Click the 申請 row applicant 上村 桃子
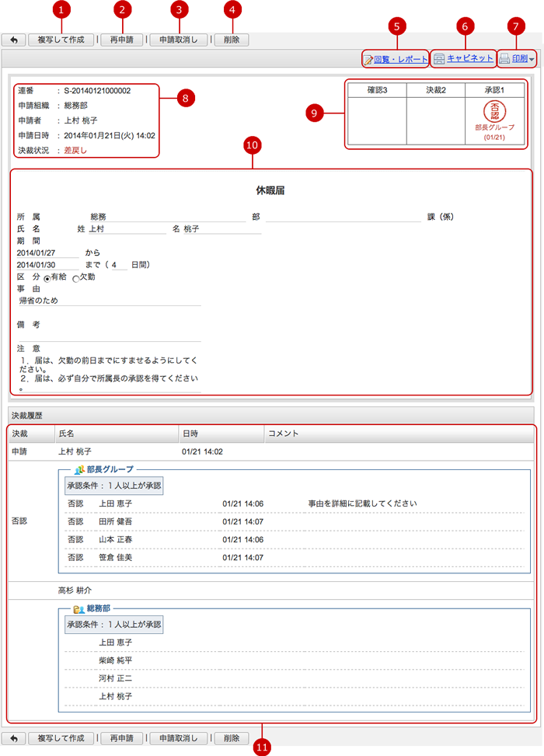 coord(75,451)
